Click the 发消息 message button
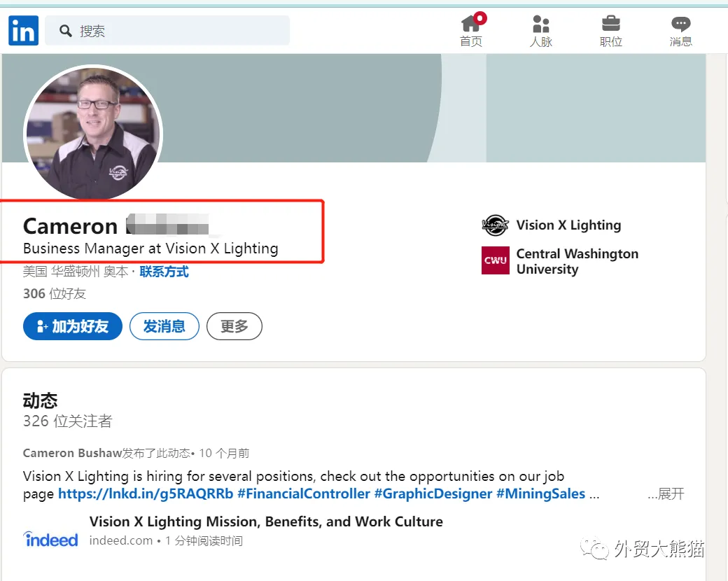 (164, 326)
